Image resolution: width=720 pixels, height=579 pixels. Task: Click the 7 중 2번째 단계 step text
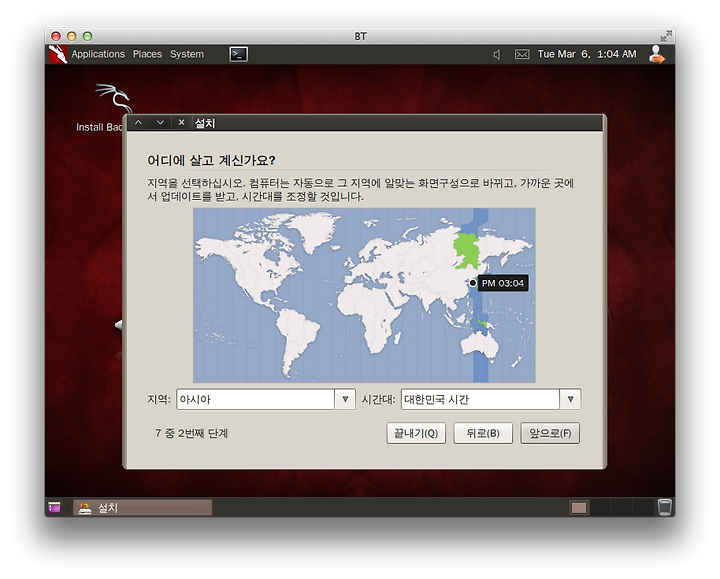click(191, 433)
